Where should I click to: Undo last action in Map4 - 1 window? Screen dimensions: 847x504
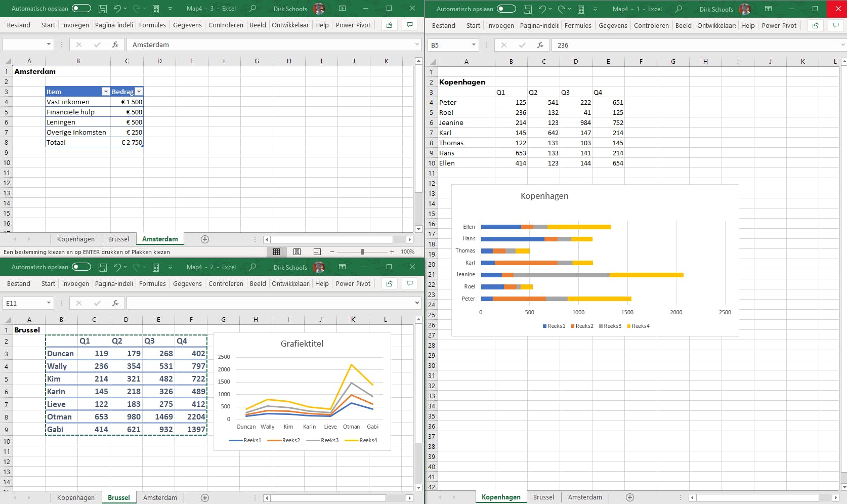542,9
